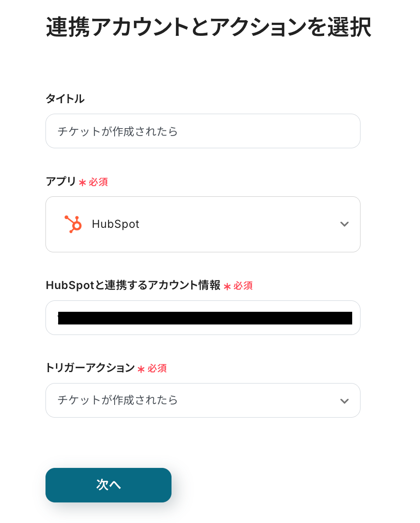The width and height of the screenshot is (420, 523).
Task: Click the 必須 marker beside アプリ
Action: tap(98, 182)
